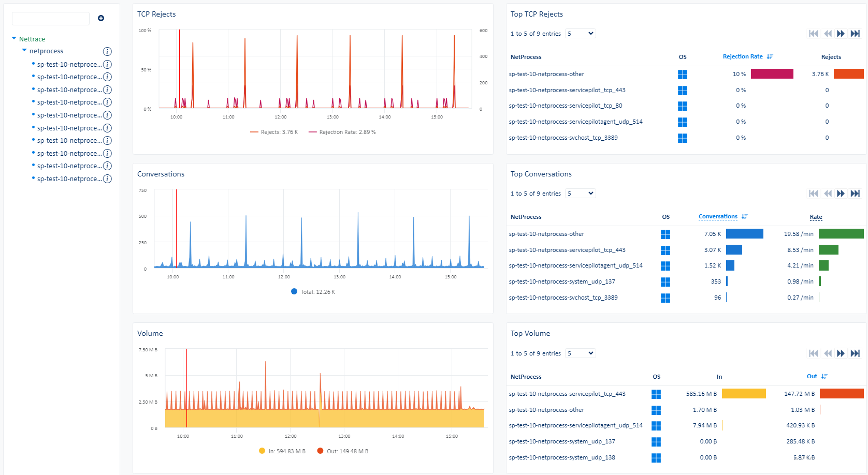Go to next page in Top TCP Rejects

[x=841, y=34]
